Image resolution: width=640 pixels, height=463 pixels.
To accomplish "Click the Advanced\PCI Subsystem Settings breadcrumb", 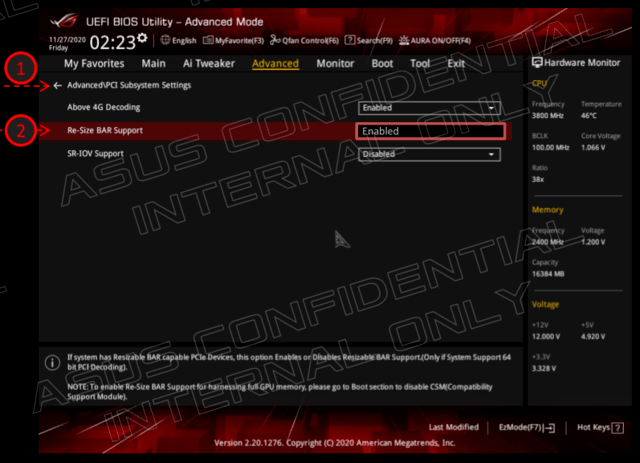I will click(129, 85).
